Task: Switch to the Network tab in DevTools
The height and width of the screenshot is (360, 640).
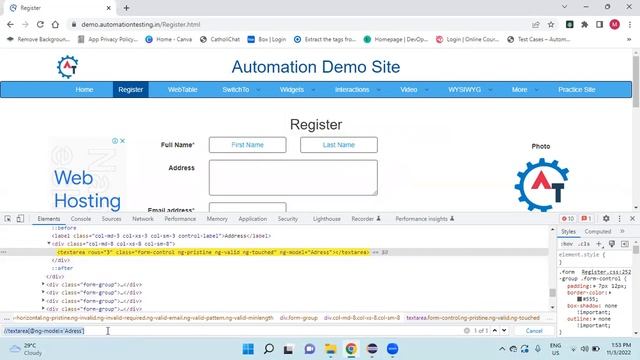Action: point(143,219)
